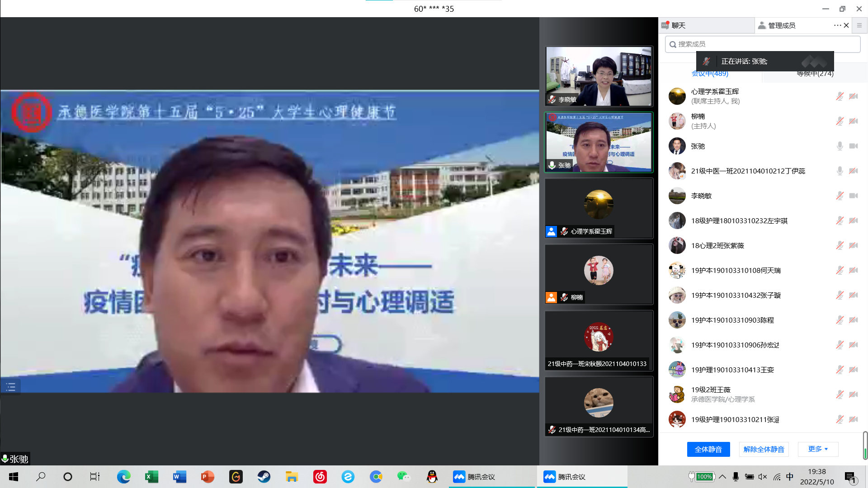The image size is (868, 488).
Task: Open the speaker list icon on video
Action: click(11, 387)
